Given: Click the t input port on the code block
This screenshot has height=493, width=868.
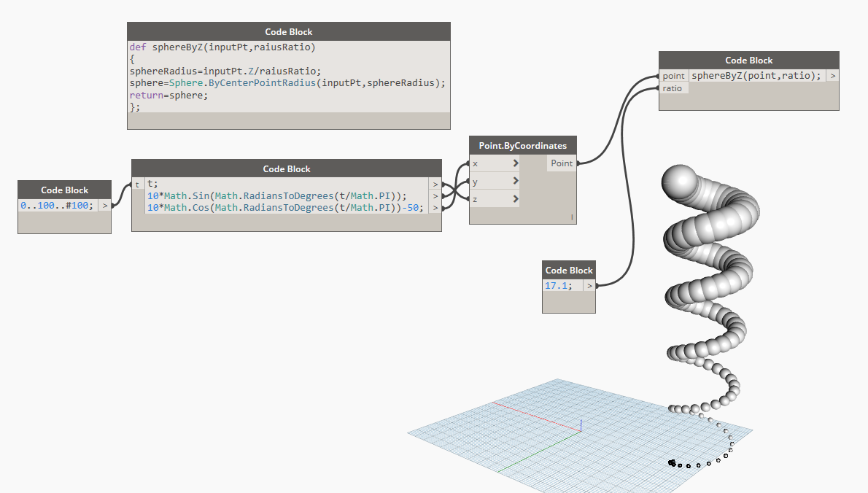Looking at the screenshot, I should pos(137,185).
